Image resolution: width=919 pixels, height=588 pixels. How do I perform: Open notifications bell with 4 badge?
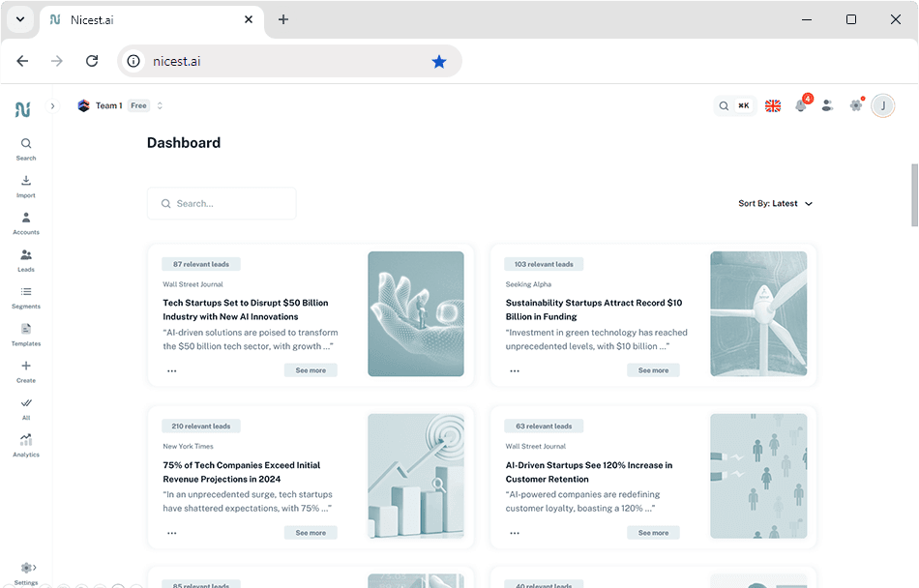point(801,105)
